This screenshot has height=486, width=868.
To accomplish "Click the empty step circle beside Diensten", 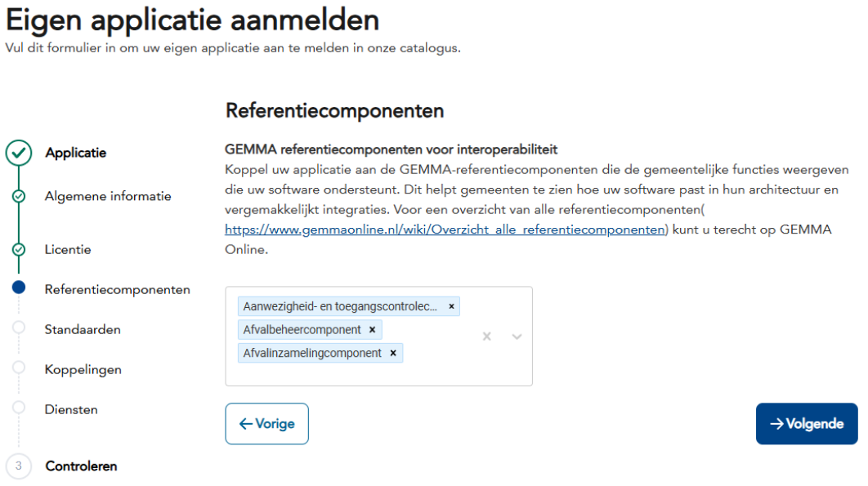I will tap(19, 408).
